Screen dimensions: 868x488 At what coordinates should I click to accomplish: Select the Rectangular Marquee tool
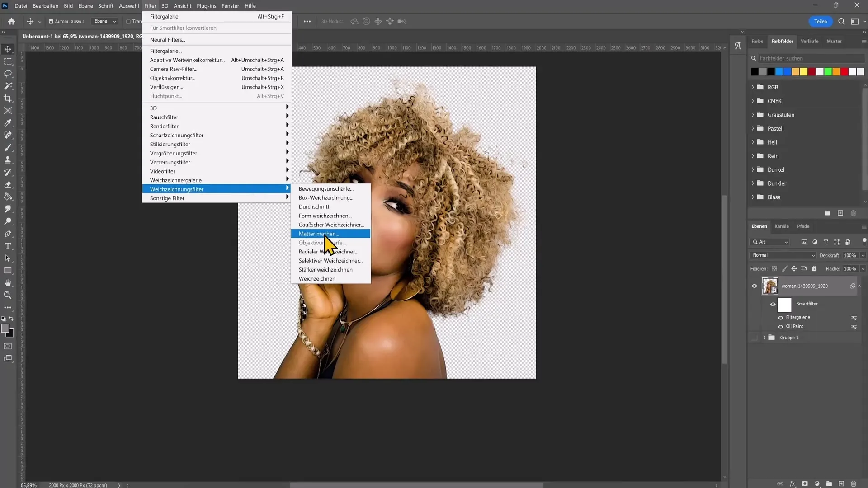(x=8, y=61)
